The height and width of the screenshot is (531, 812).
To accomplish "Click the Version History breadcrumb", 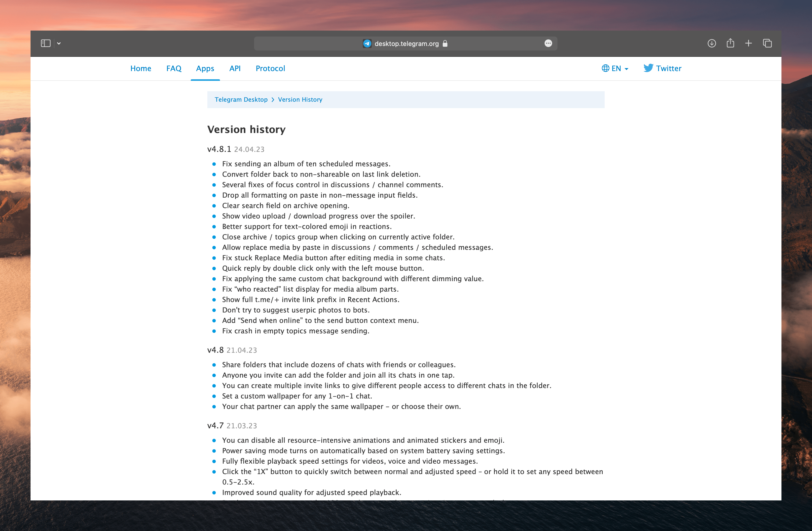I will (x=300, y=99).
